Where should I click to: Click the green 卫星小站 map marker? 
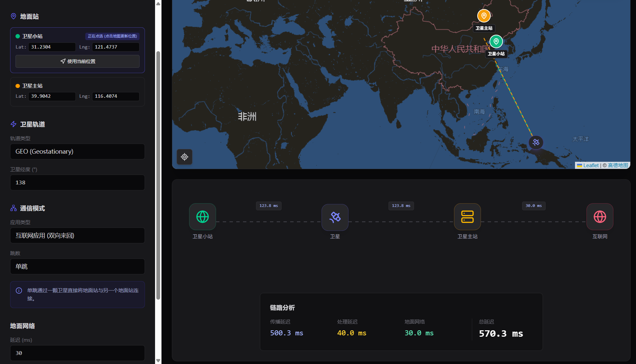click(x=496, y=41)
